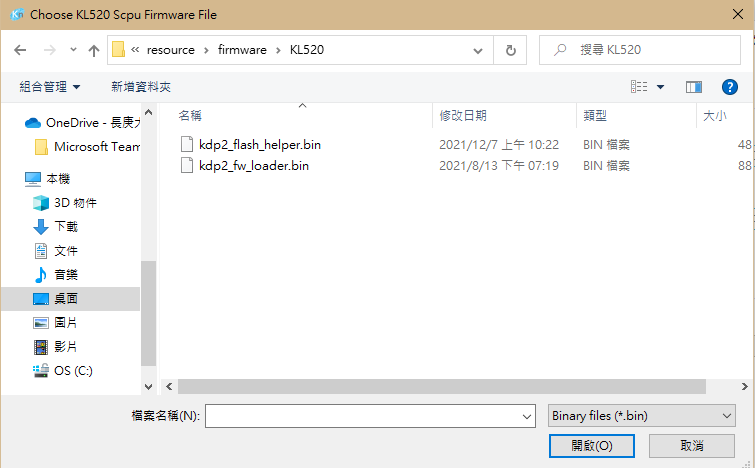Screen dimensions: 755x468
Task: Select kdp2_flash_helper.bin file
Action: coord(260,144)
